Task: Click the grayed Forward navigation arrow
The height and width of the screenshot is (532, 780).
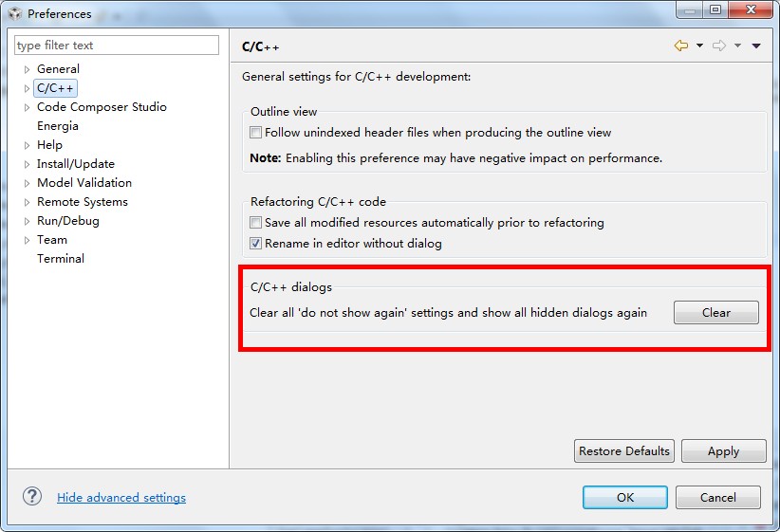Action: click(719, 46)
